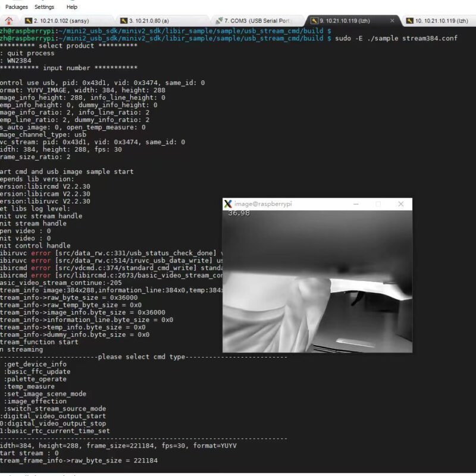
Task: Click the sudo -E ./sample command line
Action: [x=396, y=38]
